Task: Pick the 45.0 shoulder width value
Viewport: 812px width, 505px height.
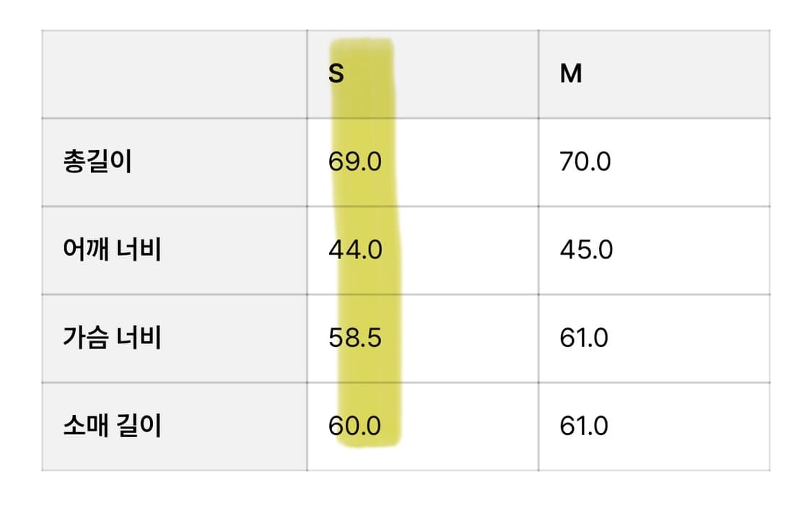Action: (x=586, y=250)
